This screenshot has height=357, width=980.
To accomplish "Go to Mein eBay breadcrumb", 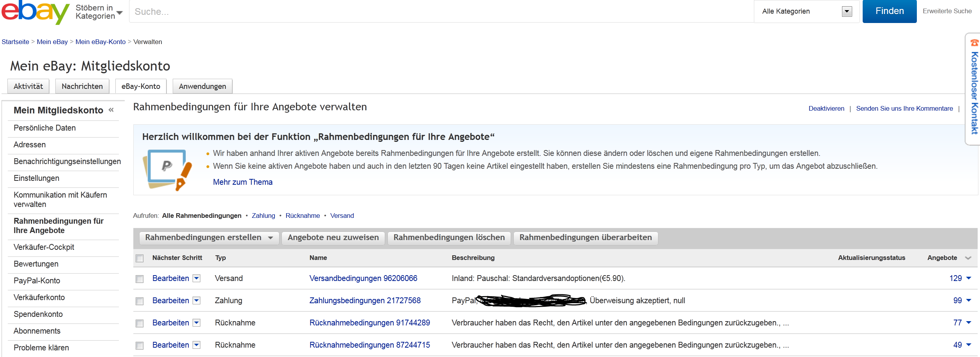I will tap(52, 42).
